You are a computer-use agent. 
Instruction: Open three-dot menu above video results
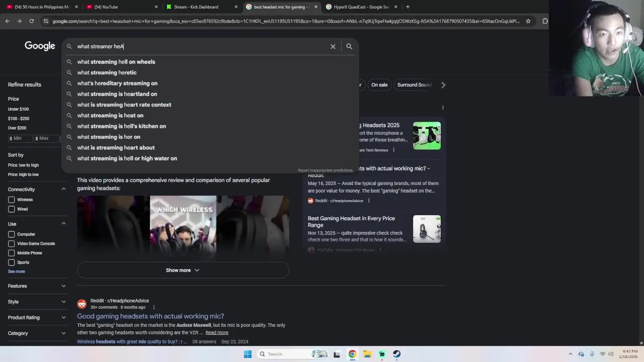click(443, 108)
